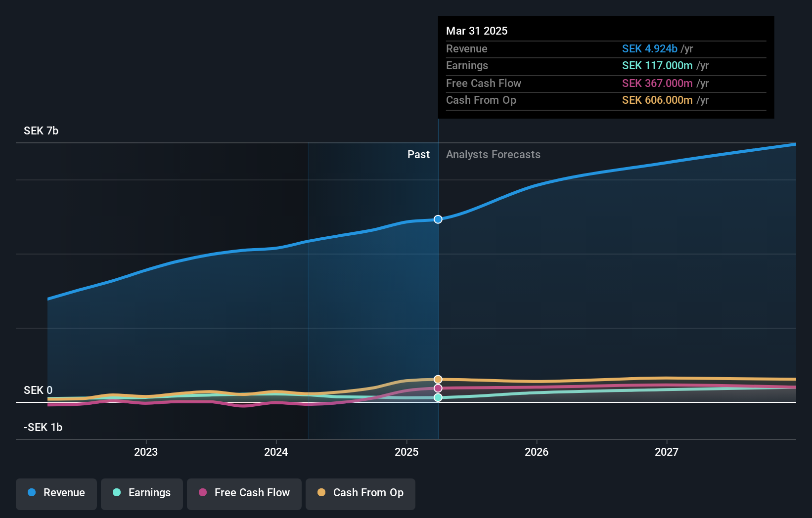Click the blue Revenue data point marker
This screenshot has width=812, height=518.
[438, 219]
